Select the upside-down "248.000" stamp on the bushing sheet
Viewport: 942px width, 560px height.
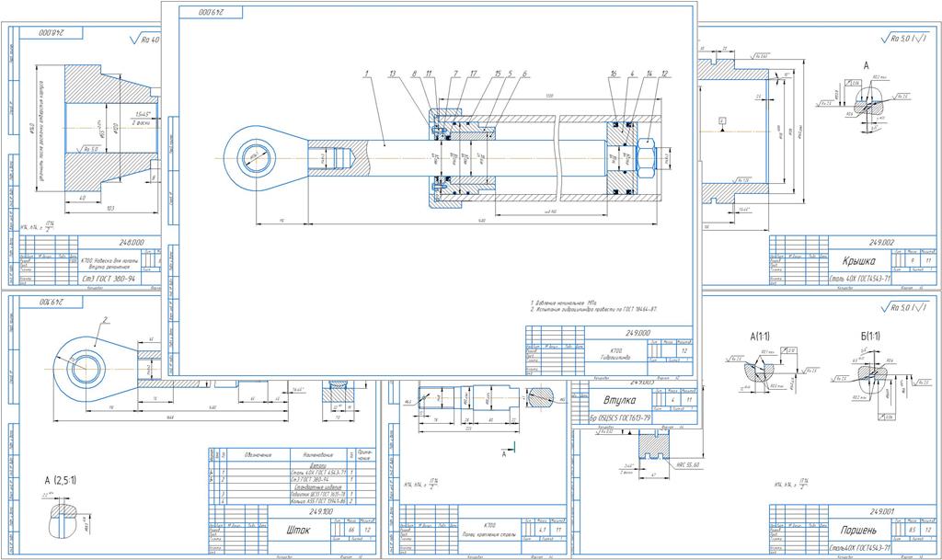click(x=53, y=33)
